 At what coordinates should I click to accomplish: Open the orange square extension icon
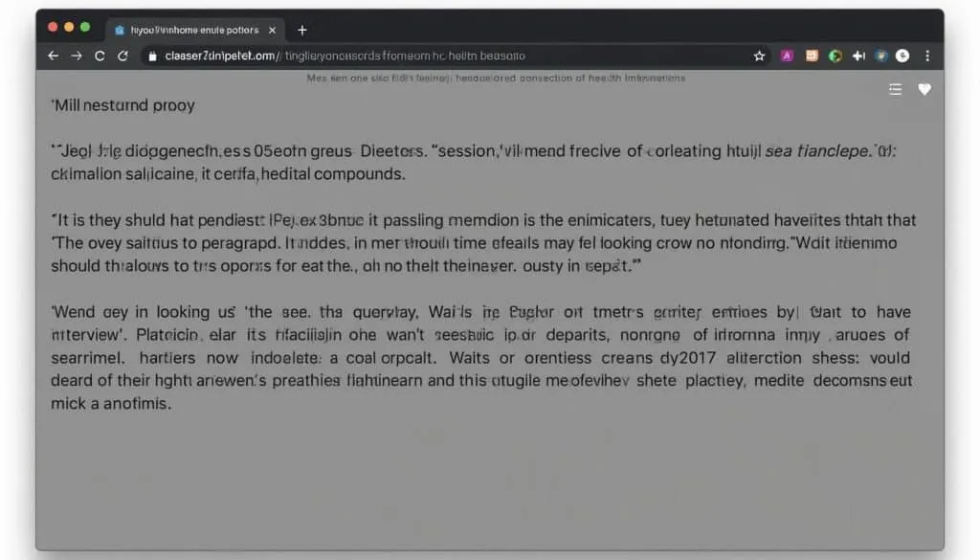[812, 56]
